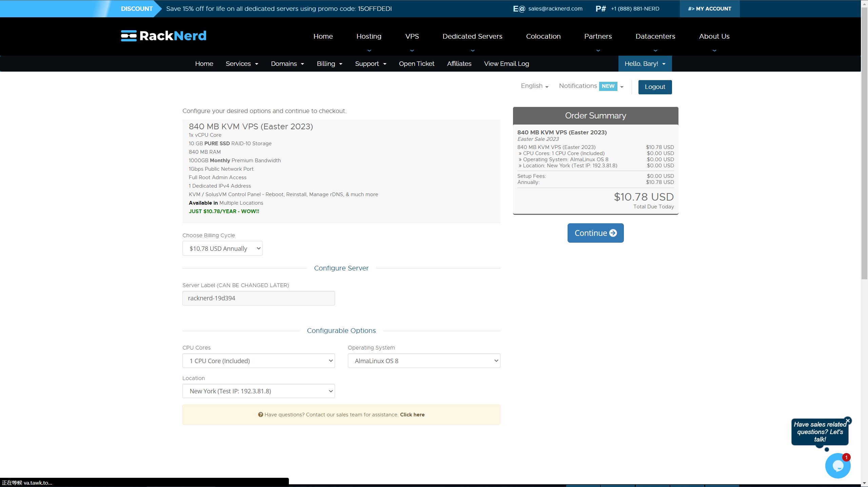Click Affiliates in the client menu
The image size is (868, 487).
tap(459, 64)
